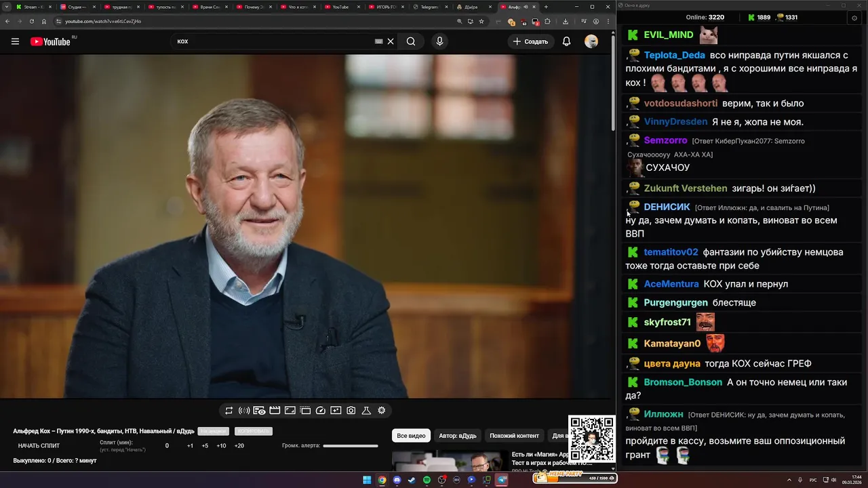Image resolution: width=868 pixels, height=488 pixels.
Task: Select the 'Автор: вДудь' filter chip
Action: coord(458,436)
